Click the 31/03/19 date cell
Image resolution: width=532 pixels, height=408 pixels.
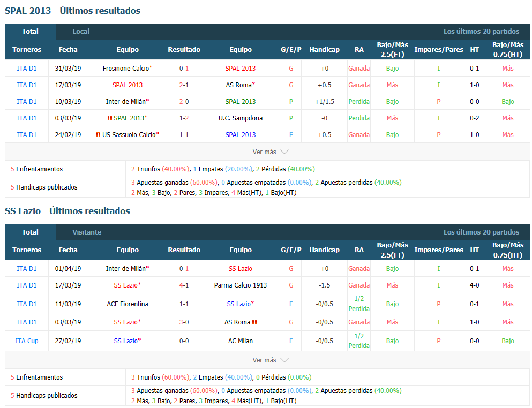tap(68, 69)
